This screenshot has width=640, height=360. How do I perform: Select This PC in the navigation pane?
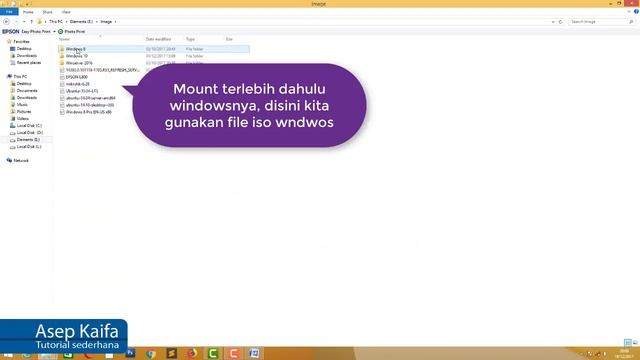click(20, 76)
